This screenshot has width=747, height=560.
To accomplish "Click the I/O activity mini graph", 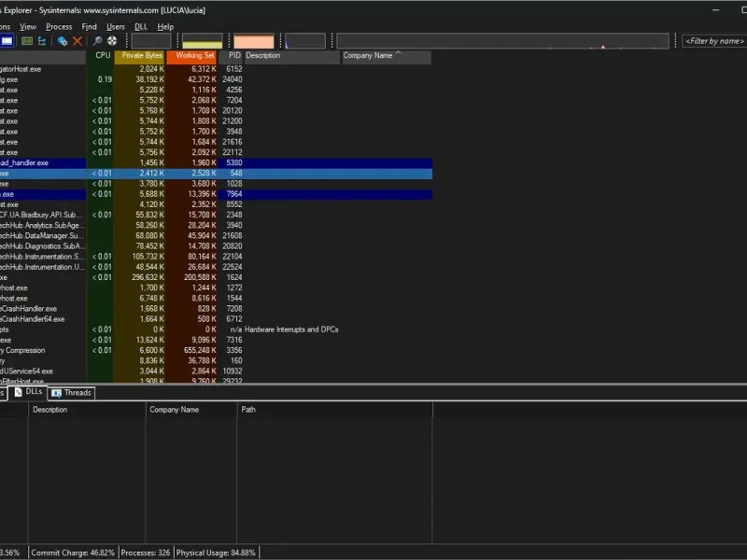I will click(305, 41).
